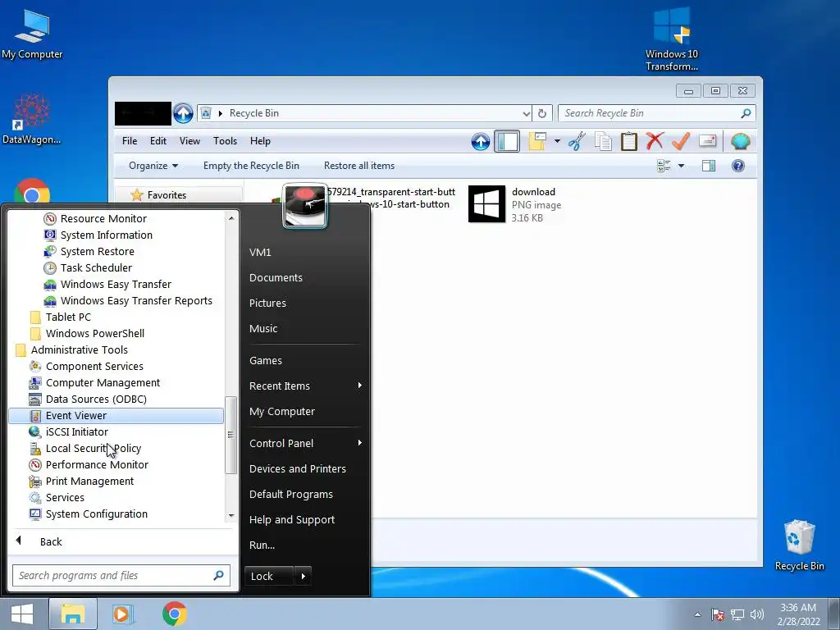The image size is (840, 630).
Task: Click the blue Help question mark icon
Action: (738, 166)
